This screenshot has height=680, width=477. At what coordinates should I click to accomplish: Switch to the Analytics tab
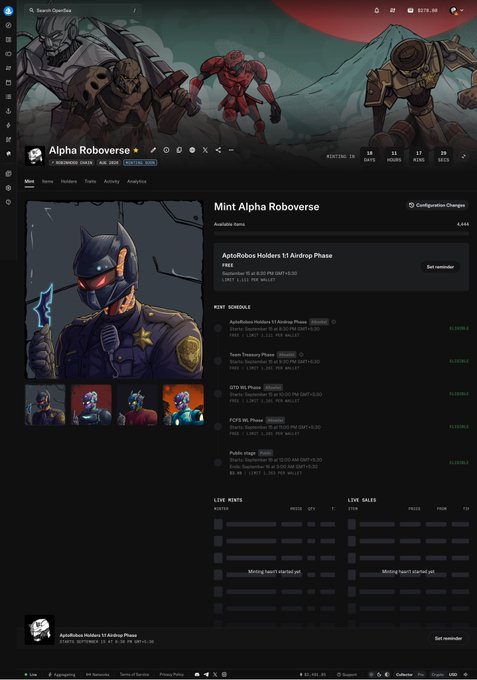[x=137, y=181]
